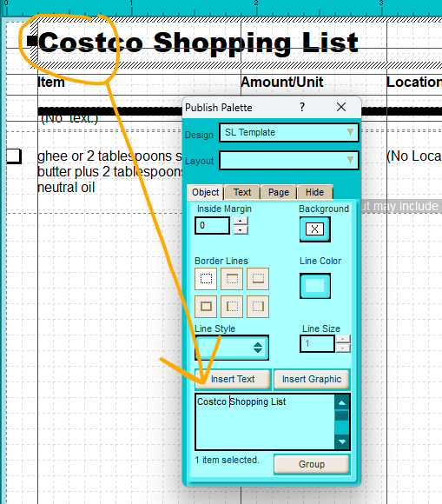Viewport: 442px width, 504px height.
Task: Click the text box containing Costco Shopping List
Action: click(265, 421)
